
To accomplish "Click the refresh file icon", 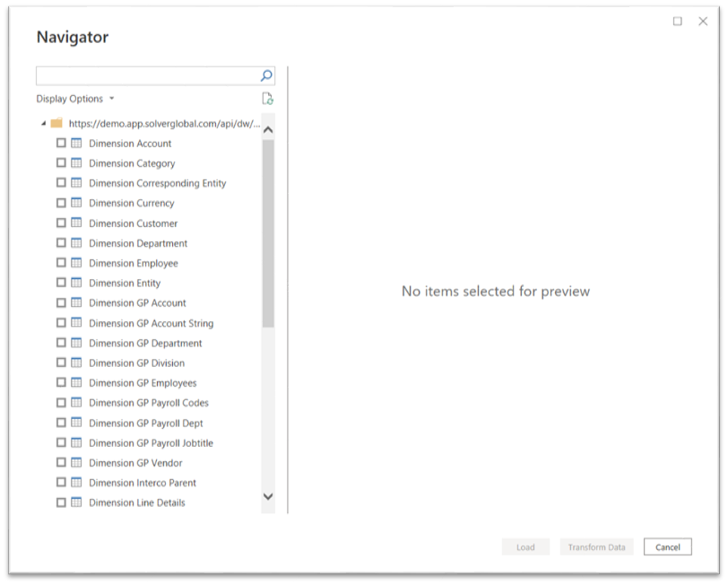I will tap(267, 99).
